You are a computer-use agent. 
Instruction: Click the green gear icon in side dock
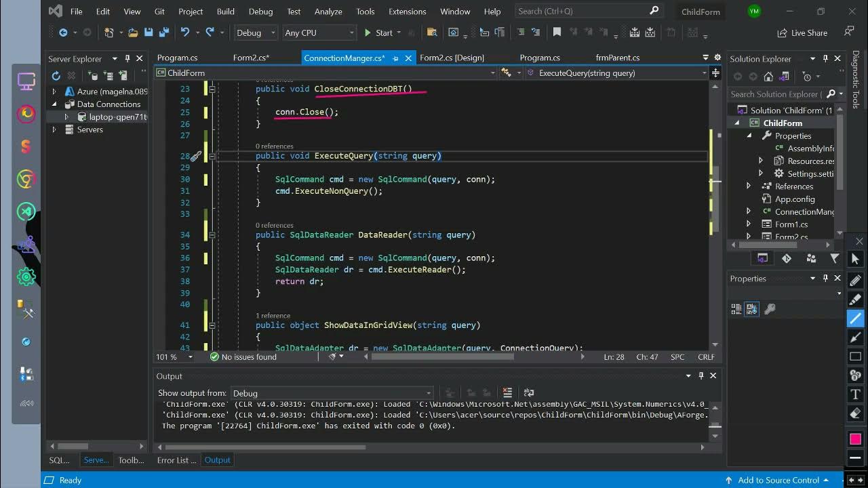pos(26,276)
